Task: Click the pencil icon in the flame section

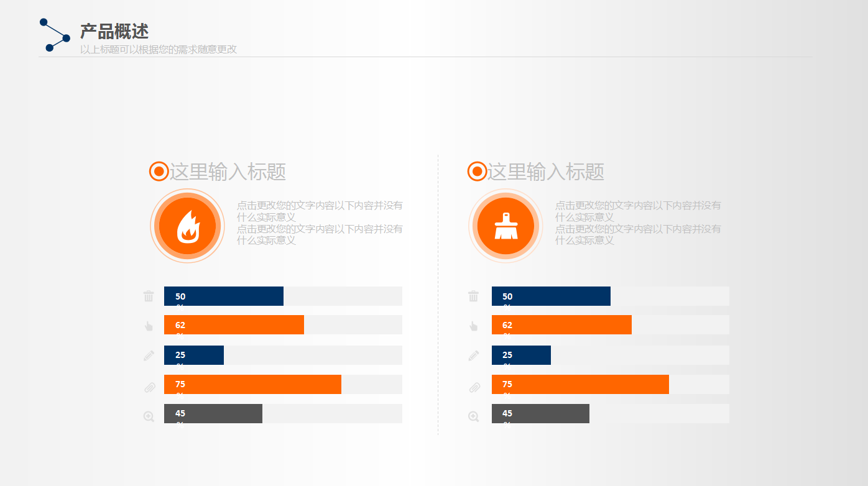Action: tap(149, 355)
